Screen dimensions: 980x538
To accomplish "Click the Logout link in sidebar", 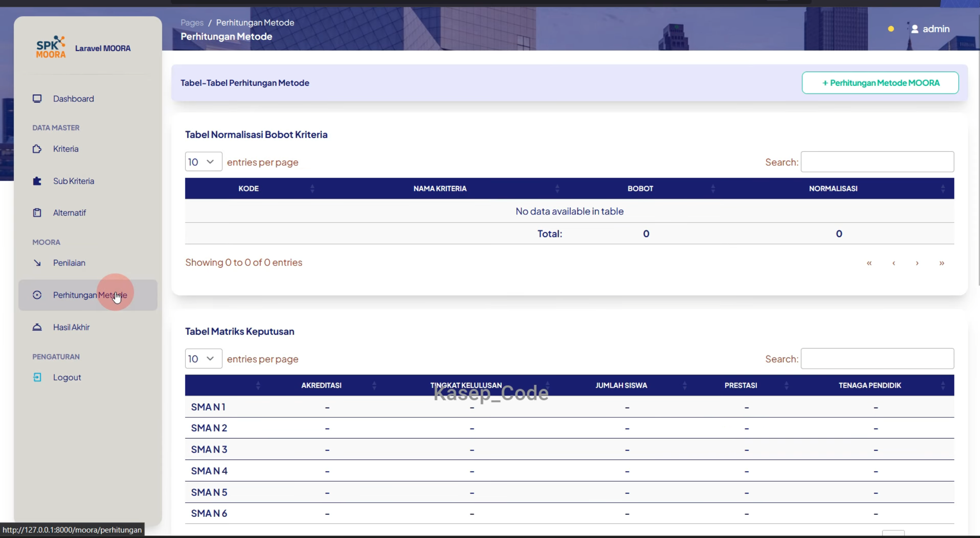I will pos(67,377).
